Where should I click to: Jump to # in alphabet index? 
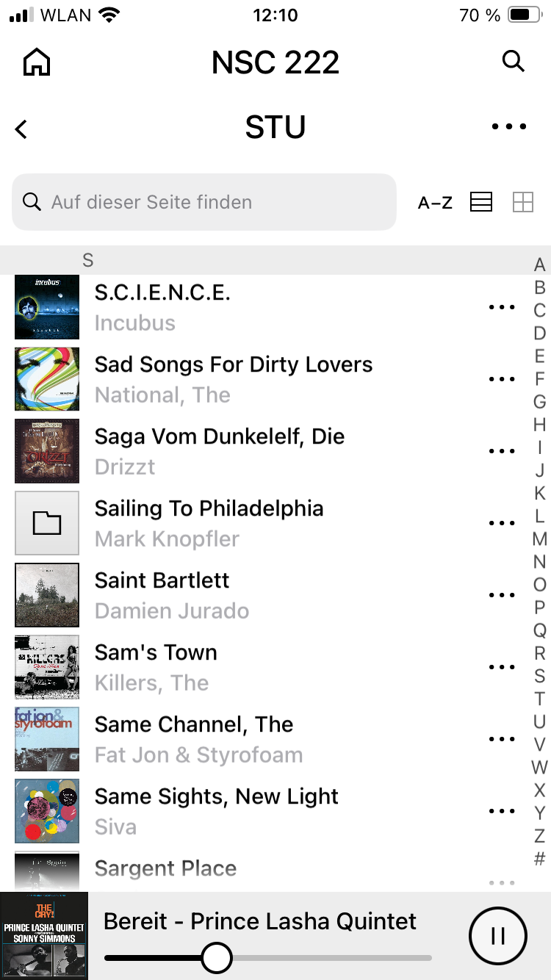pos(539,857)
